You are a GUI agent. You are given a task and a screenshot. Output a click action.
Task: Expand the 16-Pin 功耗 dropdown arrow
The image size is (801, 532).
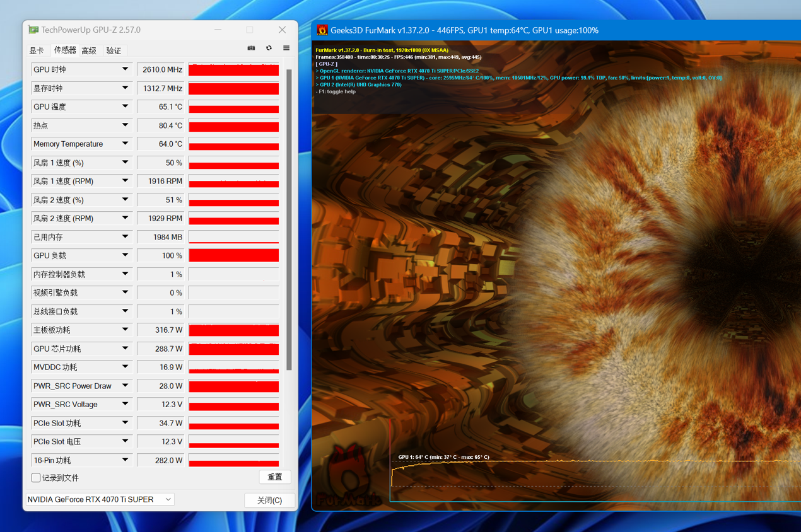tap(125, 460)
